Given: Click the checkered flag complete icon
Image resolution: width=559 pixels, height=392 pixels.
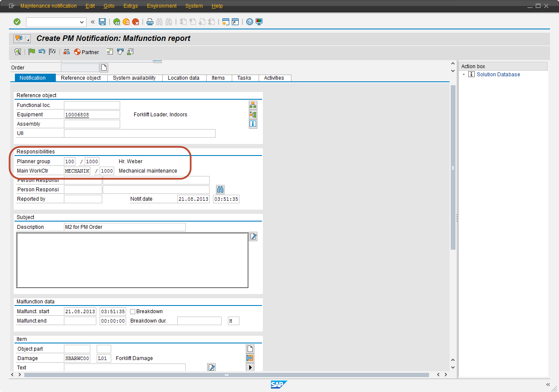Looking at the screenshot, I should point(52,52).
